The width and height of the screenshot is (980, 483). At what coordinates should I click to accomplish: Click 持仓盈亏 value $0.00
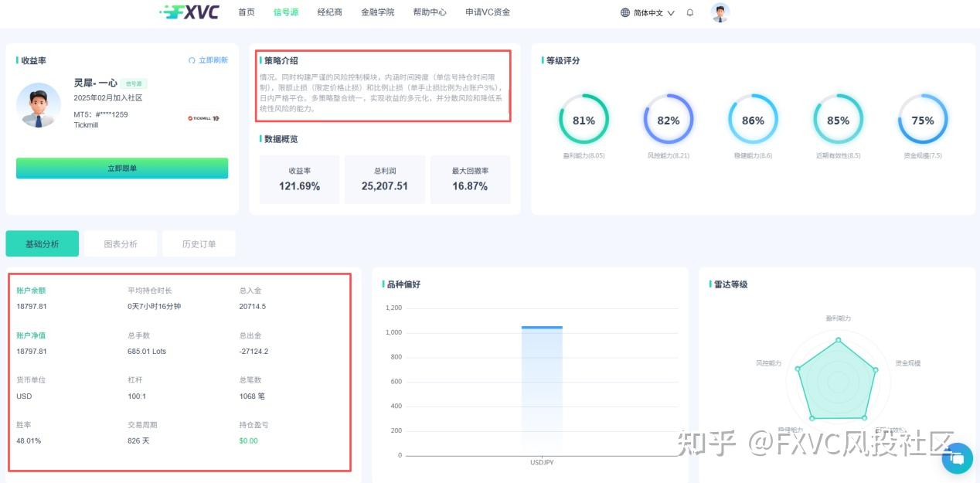249,441
